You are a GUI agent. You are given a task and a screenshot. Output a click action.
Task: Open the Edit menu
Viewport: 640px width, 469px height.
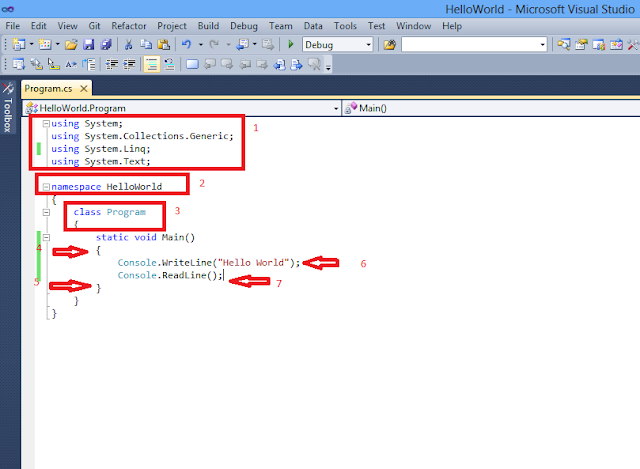click(x=38, y=26)
